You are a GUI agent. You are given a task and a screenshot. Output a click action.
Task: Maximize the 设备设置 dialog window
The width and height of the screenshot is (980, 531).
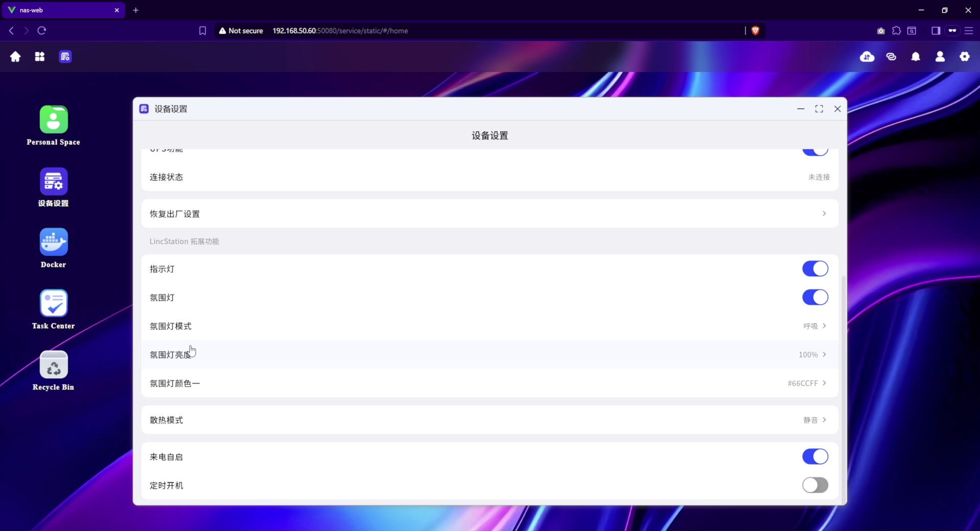tap(819, 109)
